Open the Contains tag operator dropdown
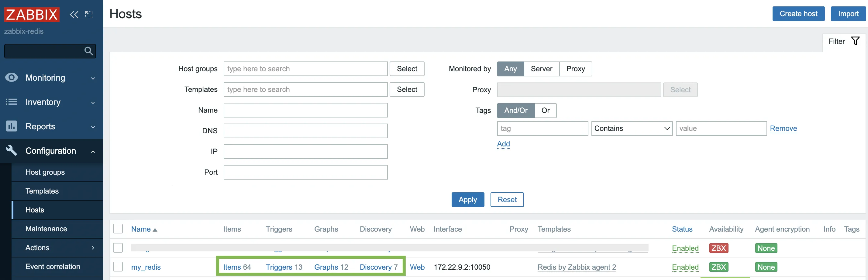Viewport: 868px width, 280px height. tap(632, 128)
